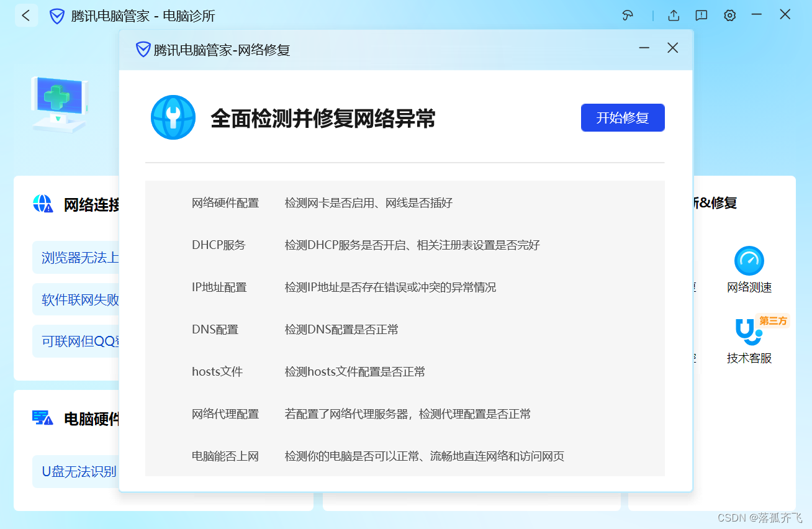Minimize the main 电脑诊所 window
This screenshot has height=529, width=812.
(757, 14)
